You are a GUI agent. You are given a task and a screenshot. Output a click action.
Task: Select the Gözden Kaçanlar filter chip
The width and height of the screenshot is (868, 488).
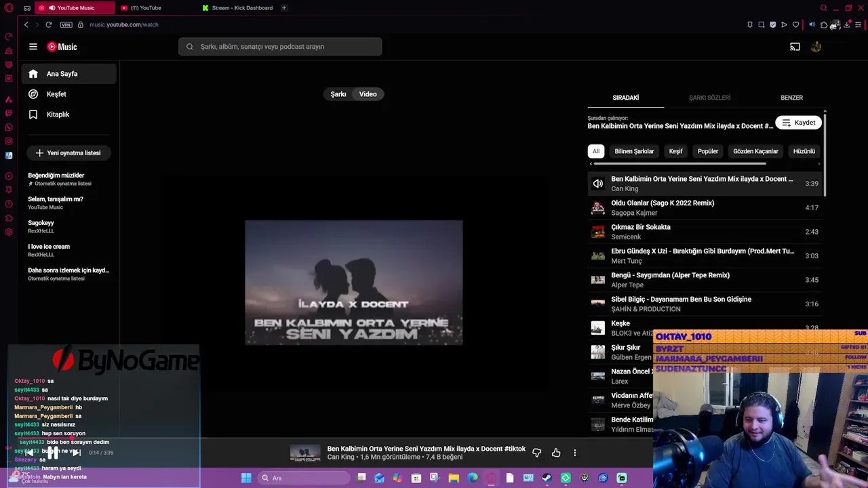pyautogui.click(x=755, y=151)
